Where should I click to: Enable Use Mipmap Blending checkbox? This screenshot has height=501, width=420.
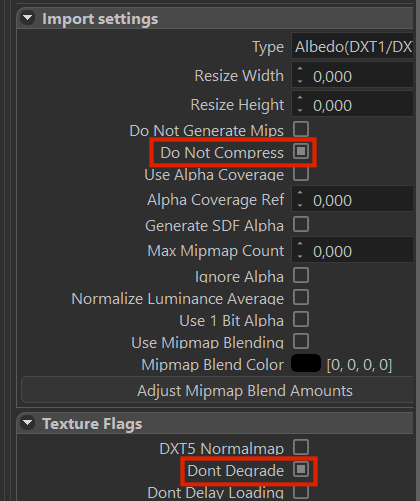click(301, 341)
